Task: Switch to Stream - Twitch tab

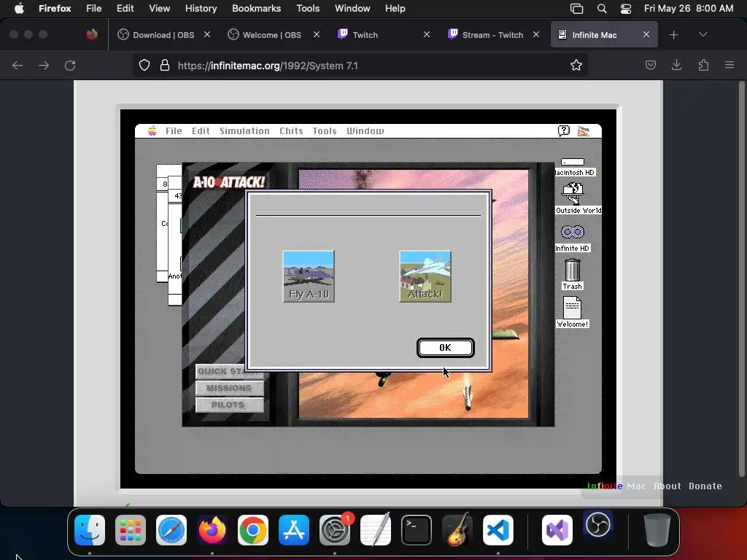Action: [492, 35]
